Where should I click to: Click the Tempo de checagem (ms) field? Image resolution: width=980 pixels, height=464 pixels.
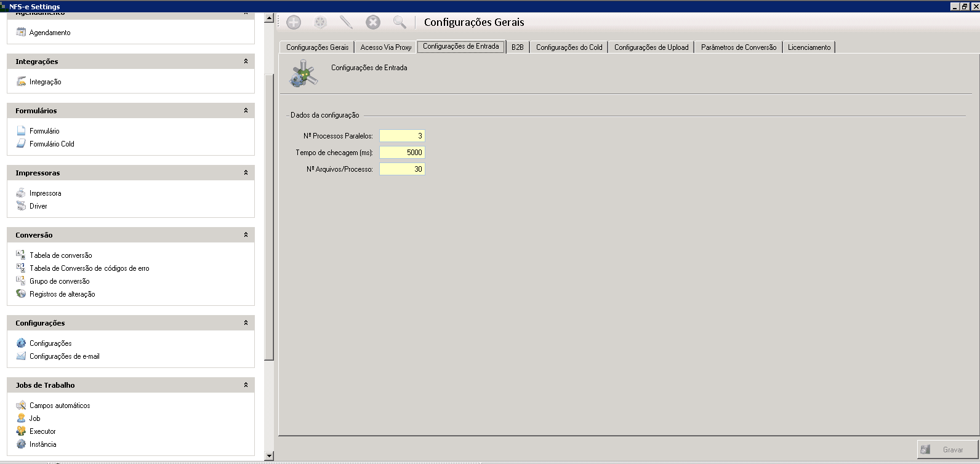pyautogui.click(x=402, y=153)
